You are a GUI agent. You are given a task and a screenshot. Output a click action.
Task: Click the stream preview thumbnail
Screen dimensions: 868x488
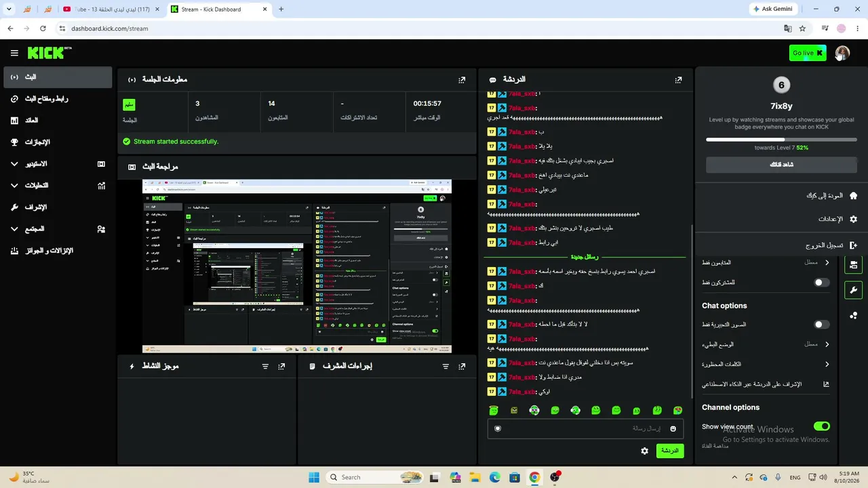[297, 266]
